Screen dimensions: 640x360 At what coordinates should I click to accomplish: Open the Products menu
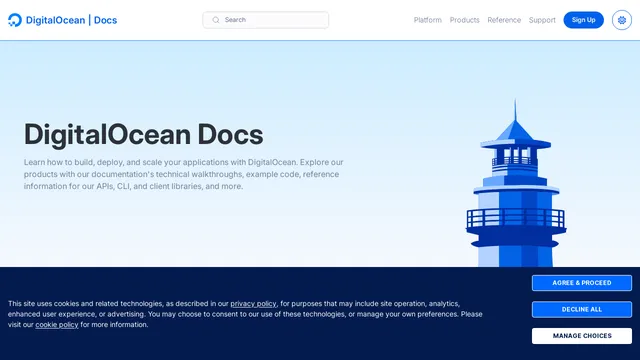(464, 20)
